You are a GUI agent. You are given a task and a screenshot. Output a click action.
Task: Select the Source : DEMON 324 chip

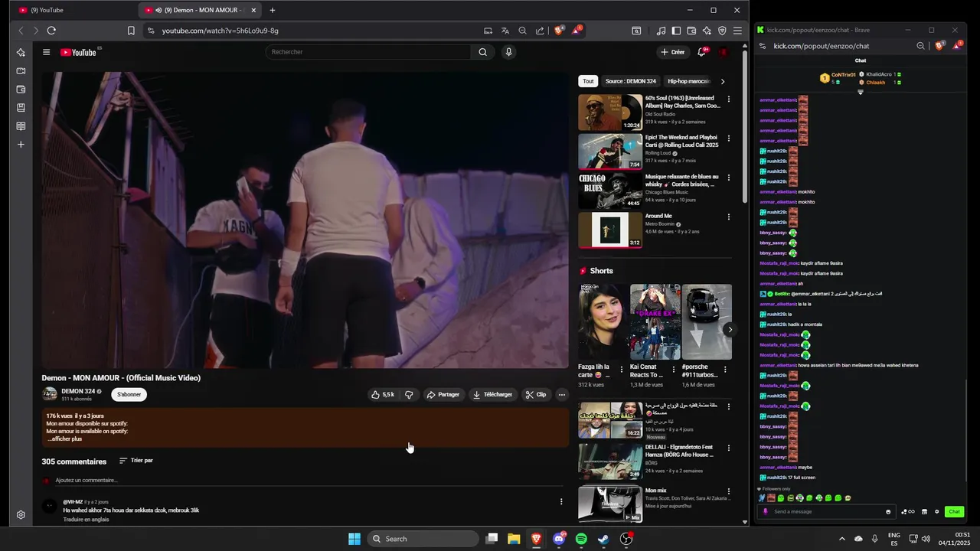(x=630, y=81)
